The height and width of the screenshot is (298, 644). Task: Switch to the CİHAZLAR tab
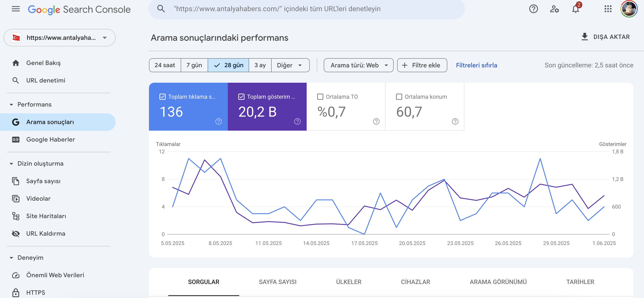coord(416,282)
